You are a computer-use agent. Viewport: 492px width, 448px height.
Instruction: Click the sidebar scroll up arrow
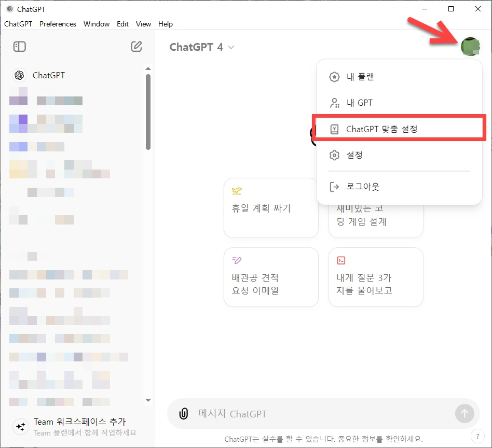pos(148,68)
